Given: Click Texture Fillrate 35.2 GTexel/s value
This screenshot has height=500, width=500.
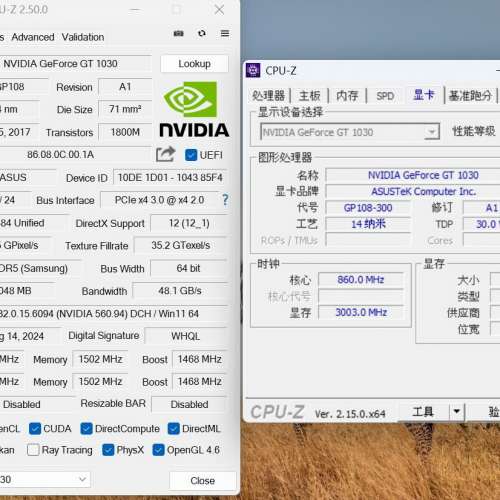Looking at the screenshot, I should coord(180,246).
